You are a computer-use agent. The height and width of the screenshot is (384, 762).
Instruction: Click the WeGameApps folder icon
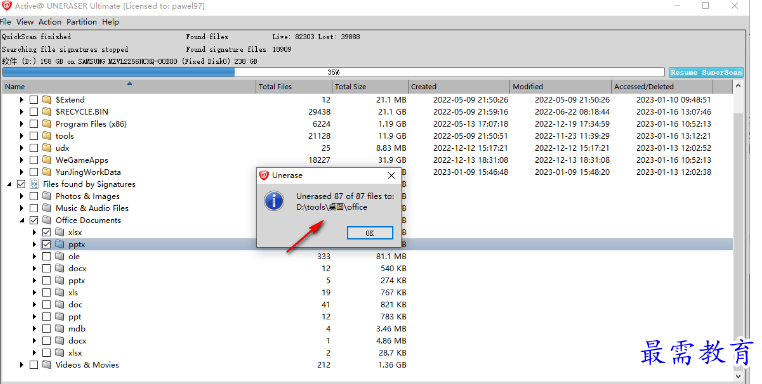coord(47,160)
